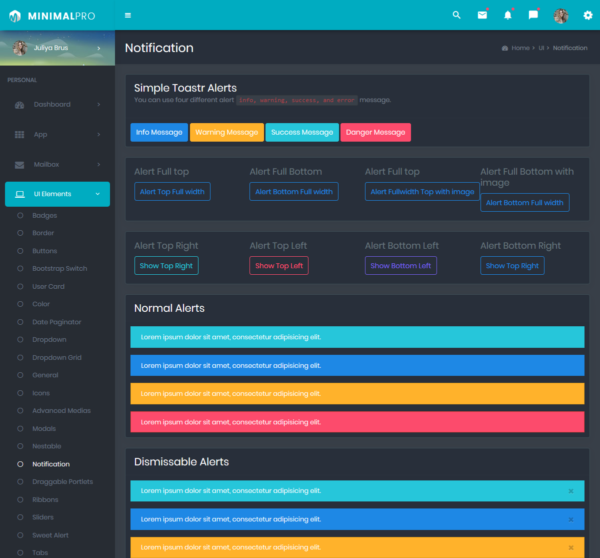Open Ribbons in the sidebar
Image resolution: width=600 pixels, height=558 pixels.
tap(45, 500)
